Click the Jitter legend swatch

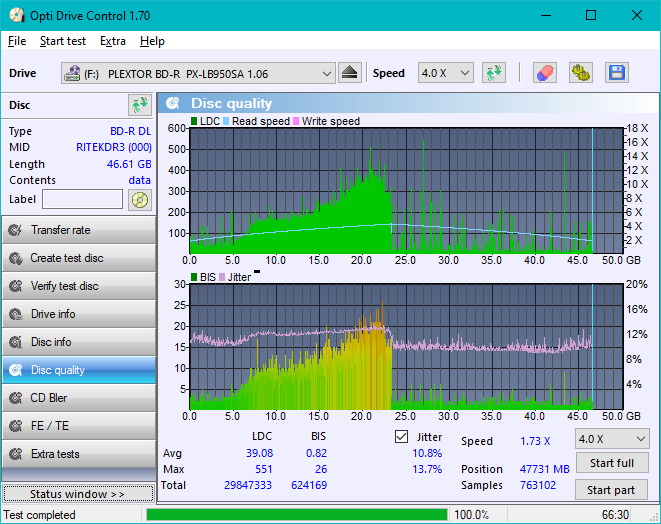pos(222,277)
